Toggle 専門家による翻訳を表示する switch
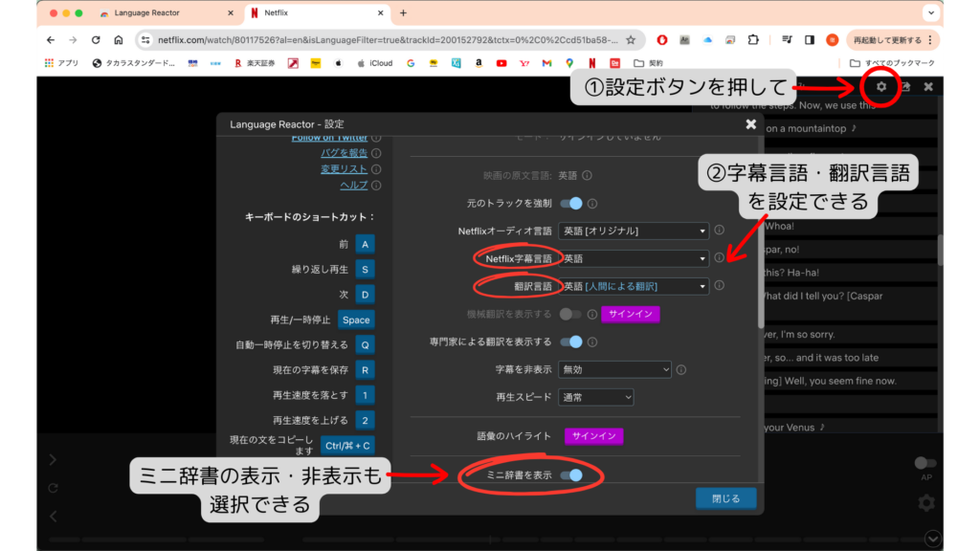 pyautogui.click(x=571, y=342)
